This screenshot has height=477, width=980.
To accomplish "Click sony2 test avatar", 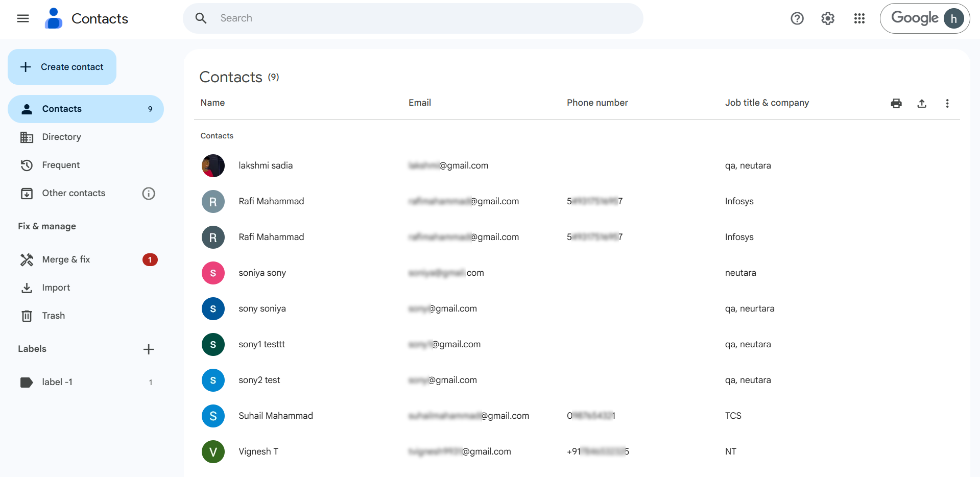I will coord(213,380).
